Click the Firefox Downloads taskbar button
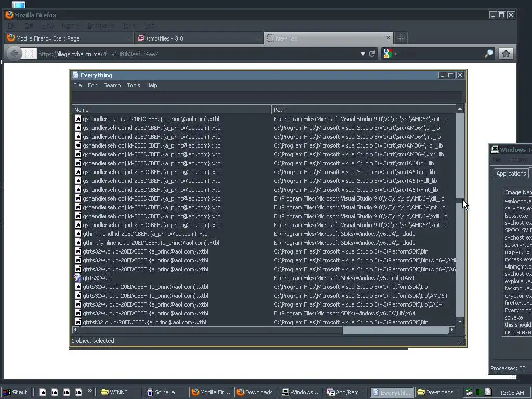The image size is (532, 399). pyautogui.click(x=256, y=392)
